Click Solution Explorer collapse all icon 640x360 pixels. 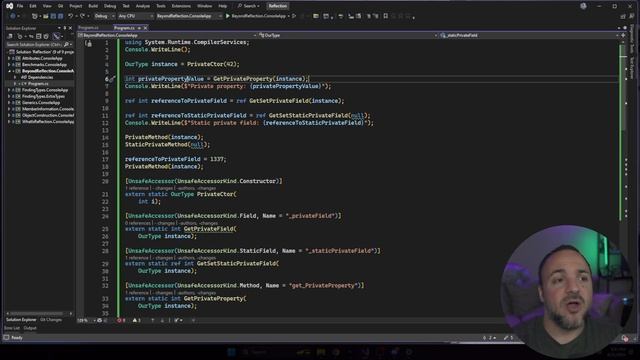click(38, 36)
